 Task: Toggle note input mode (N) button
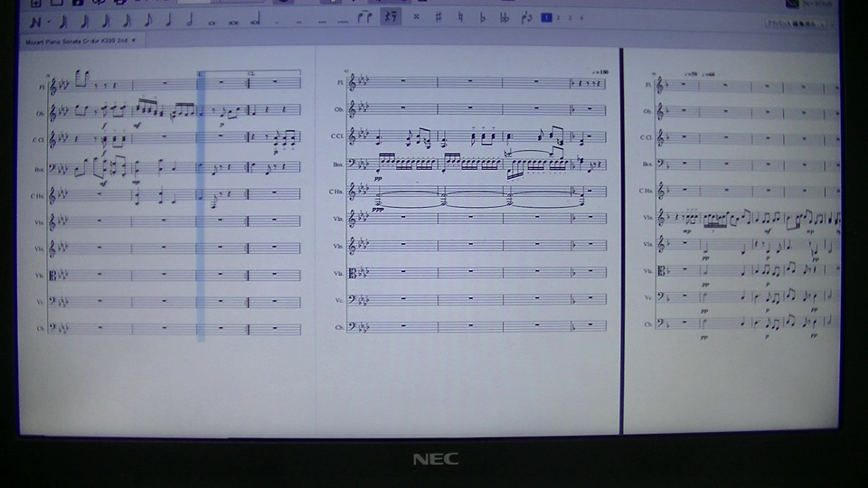pos(35,22)
